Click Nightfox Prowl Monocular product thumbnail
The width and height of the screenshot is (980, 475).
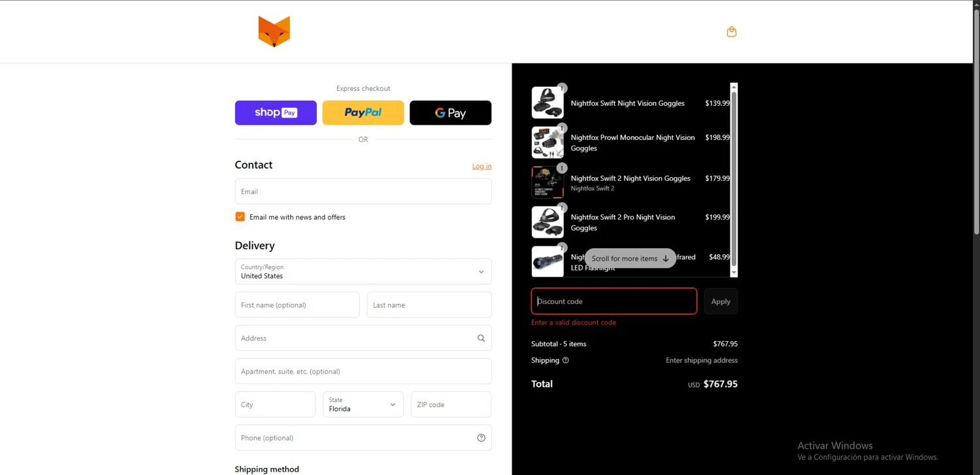(x=547, y=142)
